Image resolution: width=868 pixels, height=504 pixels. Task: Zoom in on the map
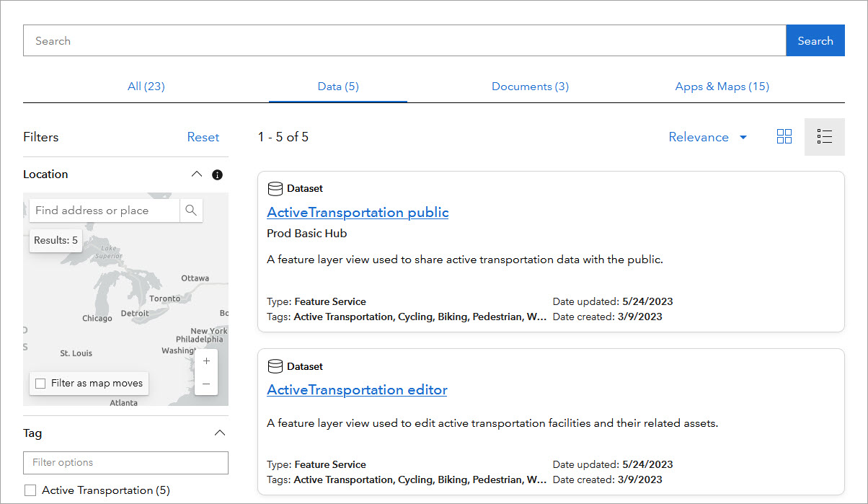click(206, 361)
